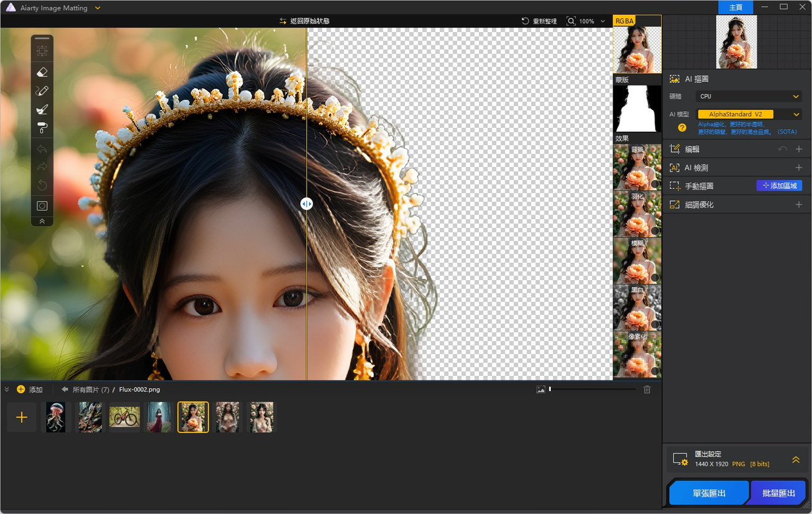Select the 蒙版 mask preview thumbnail
The image size is (812, 514).
[x=637, y=108]
